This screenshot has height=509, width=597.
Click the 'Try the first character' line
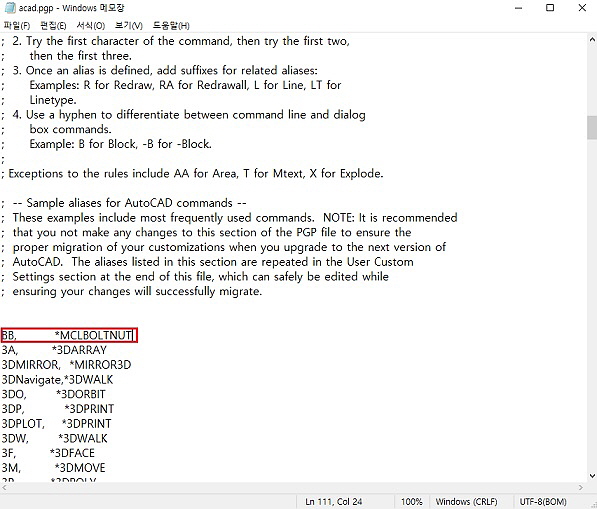click(x=176, y=41)
